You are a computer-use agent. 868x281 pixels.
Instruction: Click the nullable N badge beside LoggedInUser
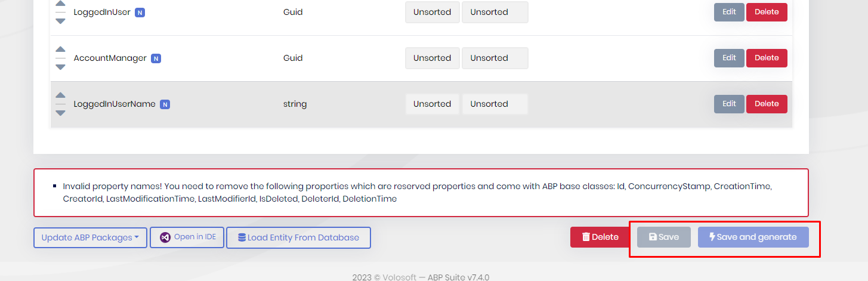pyautogui.click(x=140, y=13)
